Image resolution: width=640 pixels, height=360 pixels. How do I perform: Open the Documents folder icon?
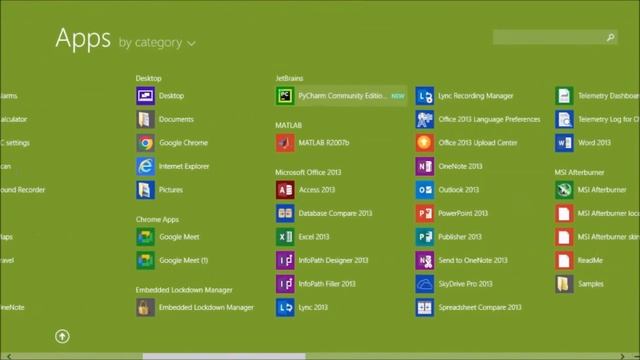point(145,119)
